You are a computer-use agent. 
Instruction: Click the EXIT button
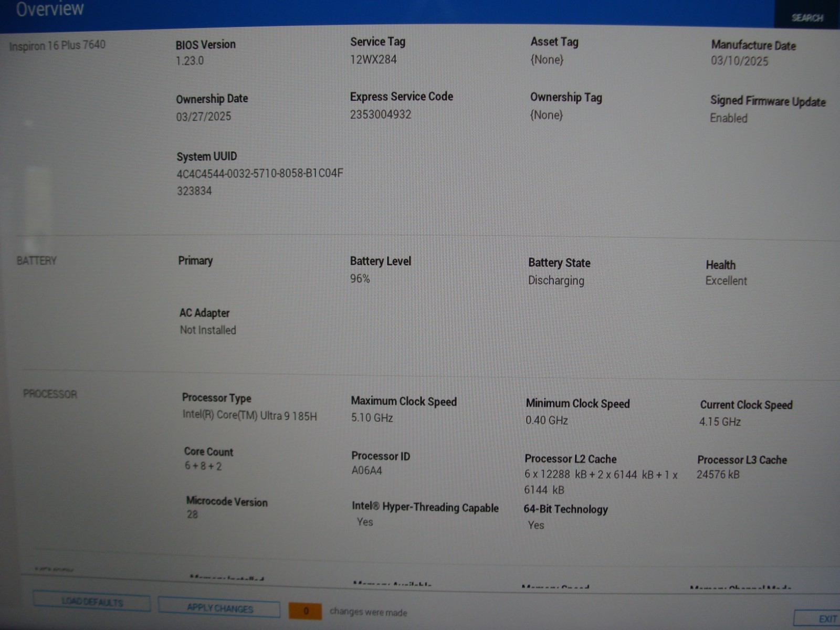(x=819, y=618)
